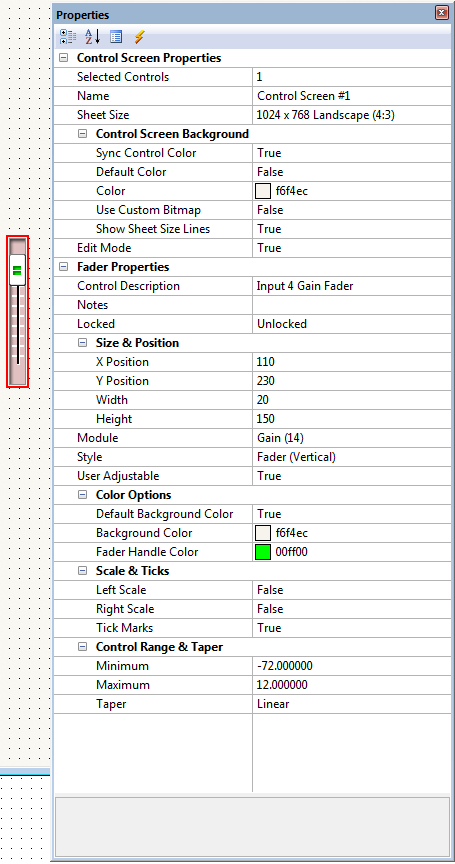Close the Properties panel
Image resolution: width=455 pixels, height=864 pixels.
pos(441,13)
